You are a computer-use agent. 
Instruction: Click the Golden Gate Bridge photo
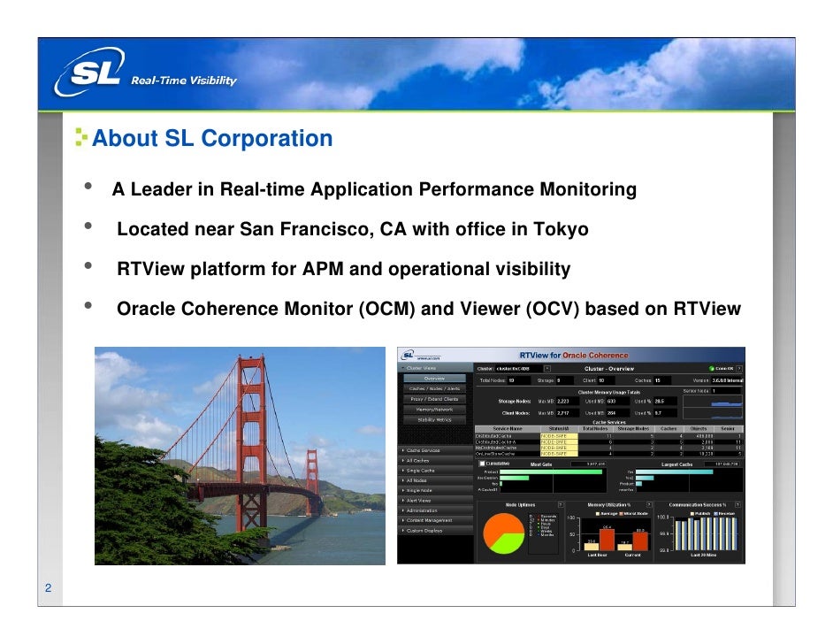(x=241, y=456)
